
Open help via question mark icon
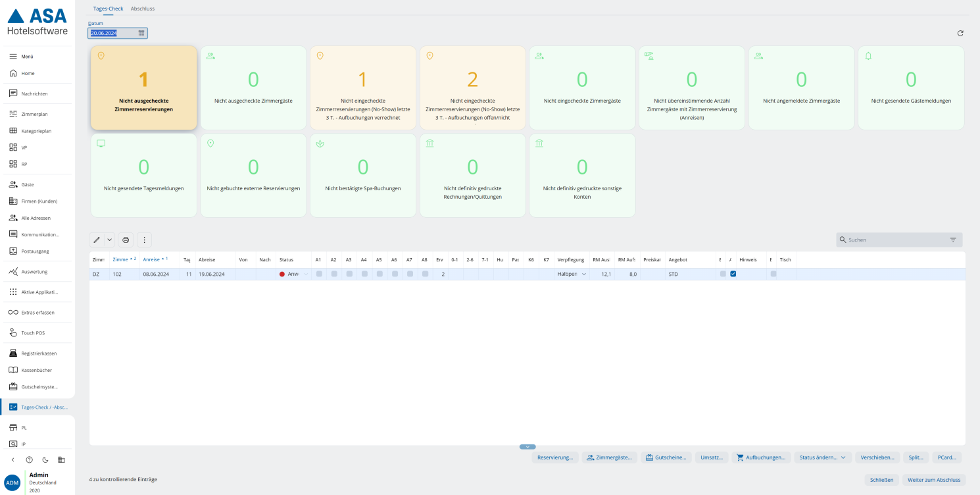(x=29, y=459)
